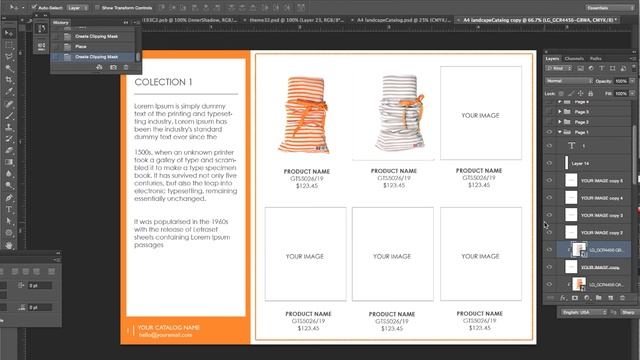Select the Magic Wand tool

pyautogui.click(x=9, y=69)
